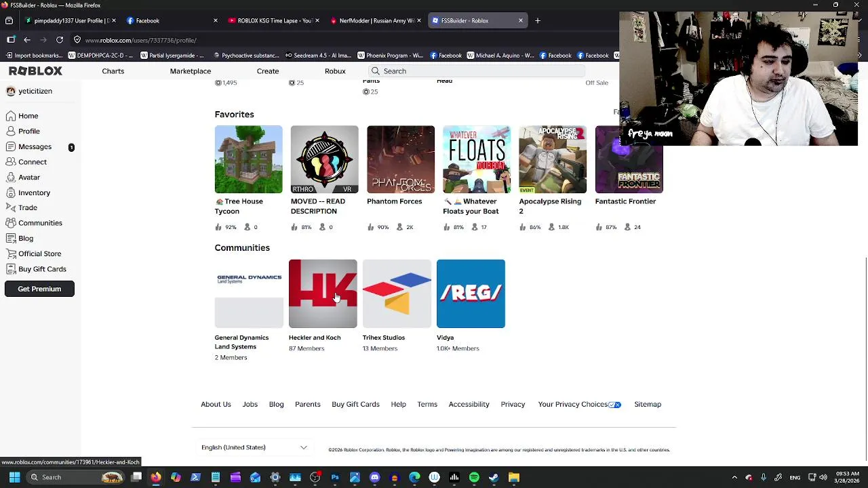The height and width of the screenshot is (488, 868).
Task: Click the browser address bar URL
Action: click(x=140, y=41)
